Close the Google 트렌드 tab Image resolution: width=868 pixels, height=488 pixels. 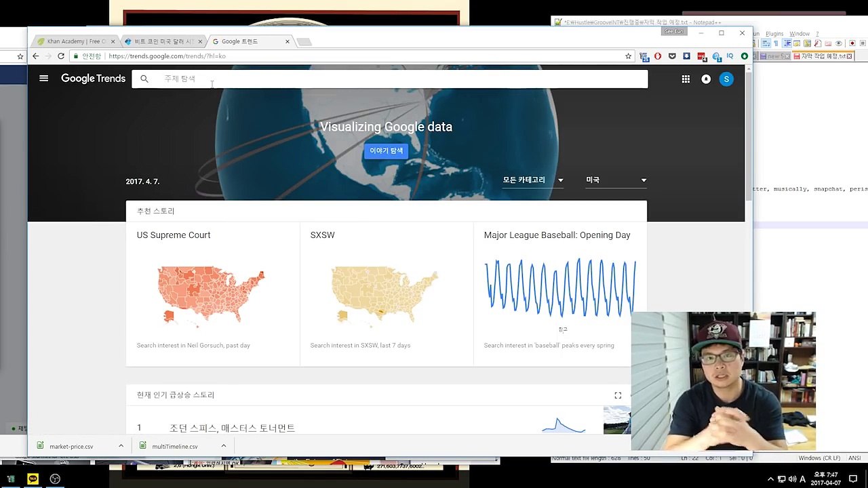[288, 41]
